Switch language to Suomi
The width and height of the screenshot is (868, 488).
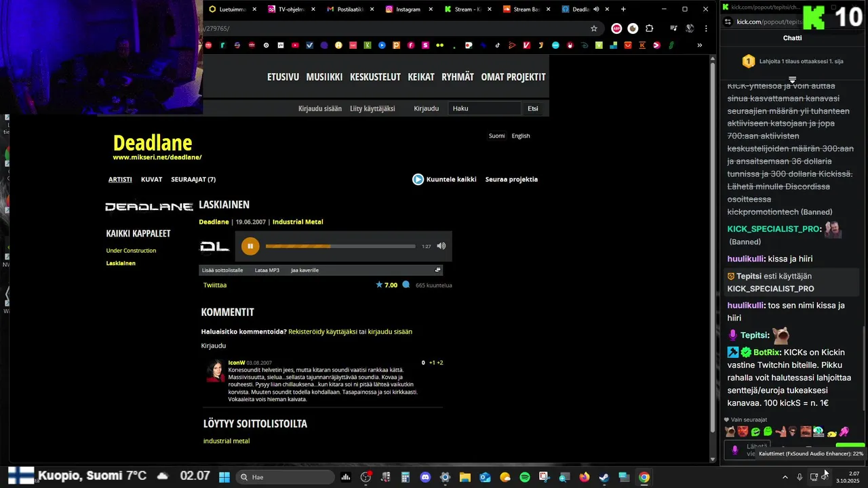click(497, 136)
